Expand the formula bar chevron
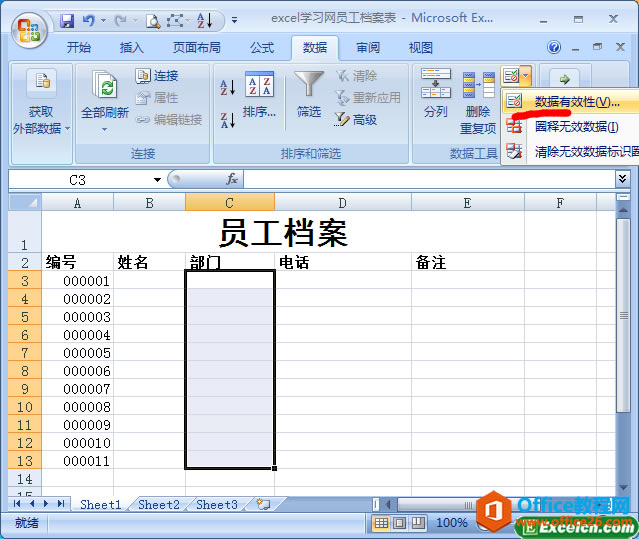This screenshot has width=639, height=539. 622,178
